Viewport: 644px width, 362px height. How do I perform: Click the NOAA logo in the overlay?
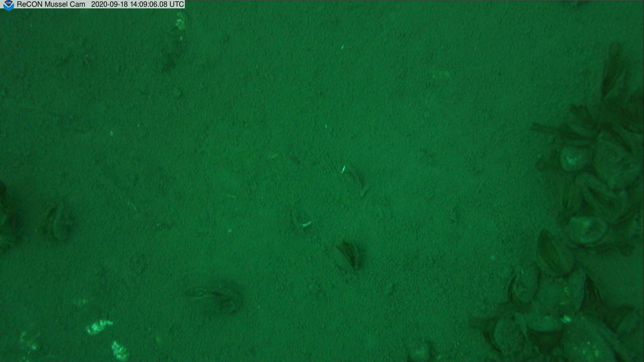coord(8,5)
